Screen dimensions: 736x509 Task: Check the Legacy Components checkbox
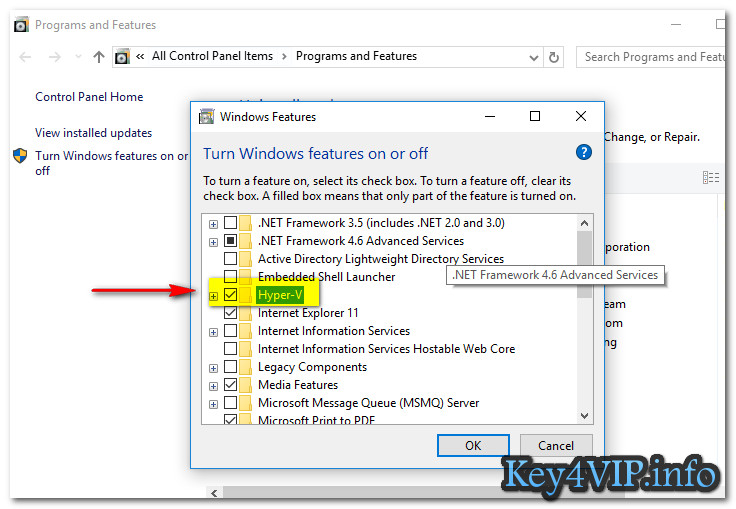230,366
